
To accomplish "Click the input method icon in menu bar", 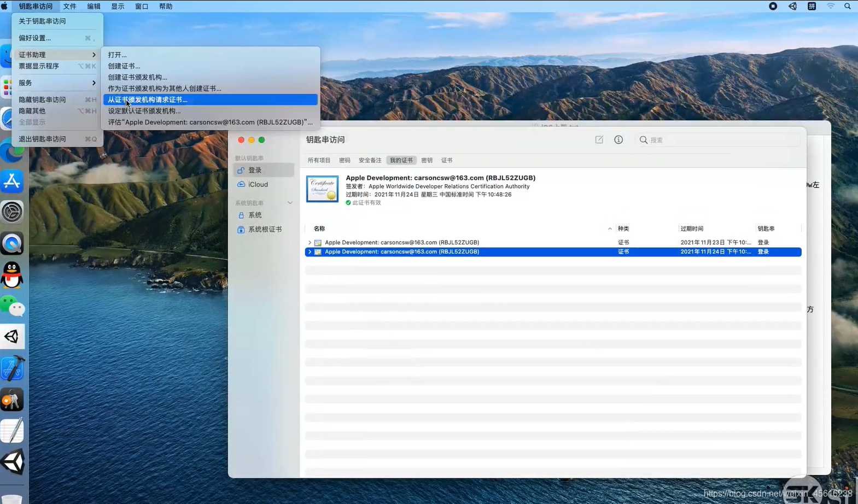I will coord(812,6).
